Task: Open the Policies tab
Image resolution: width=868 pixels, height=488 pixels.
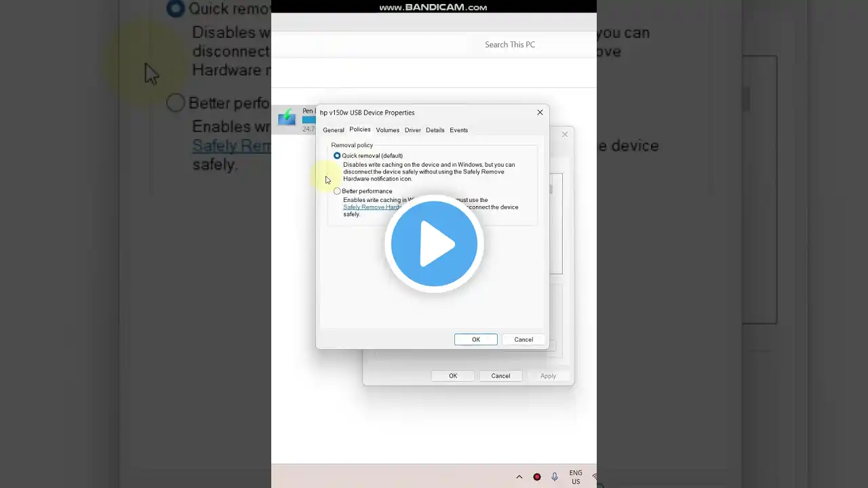Action: [359, 129]
